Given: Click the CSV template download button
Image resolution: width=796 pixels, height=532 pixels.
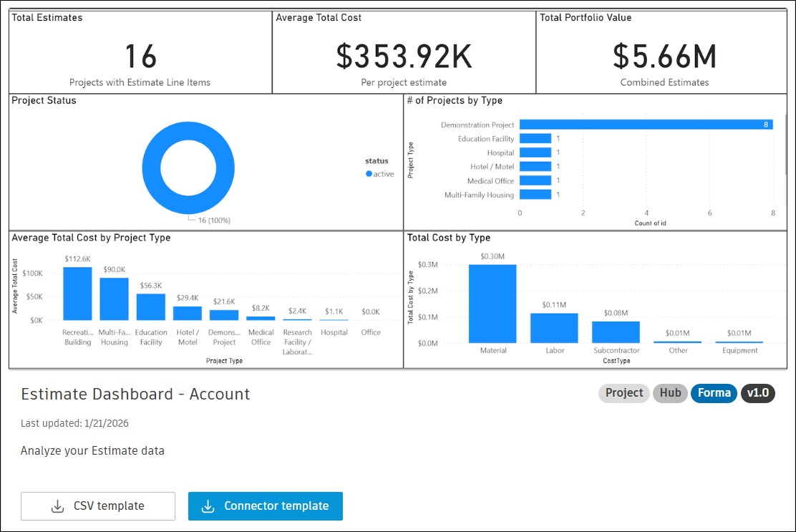Looking at the screenshot, I should tap(98, 506).
